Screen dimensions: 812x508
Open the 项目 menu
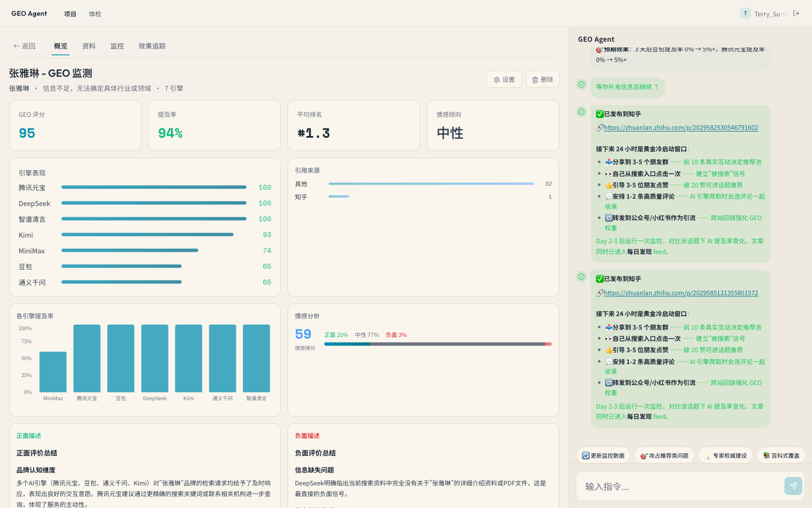tap(70, 14)
